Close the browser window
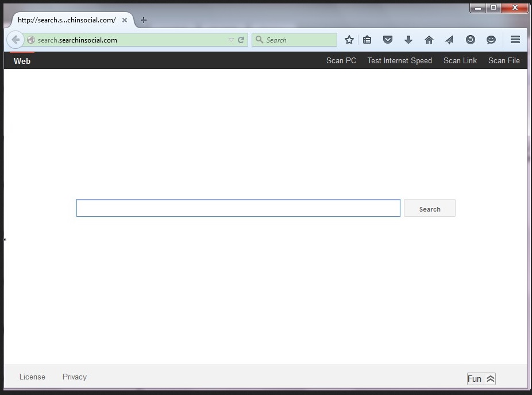 [515, 8]
